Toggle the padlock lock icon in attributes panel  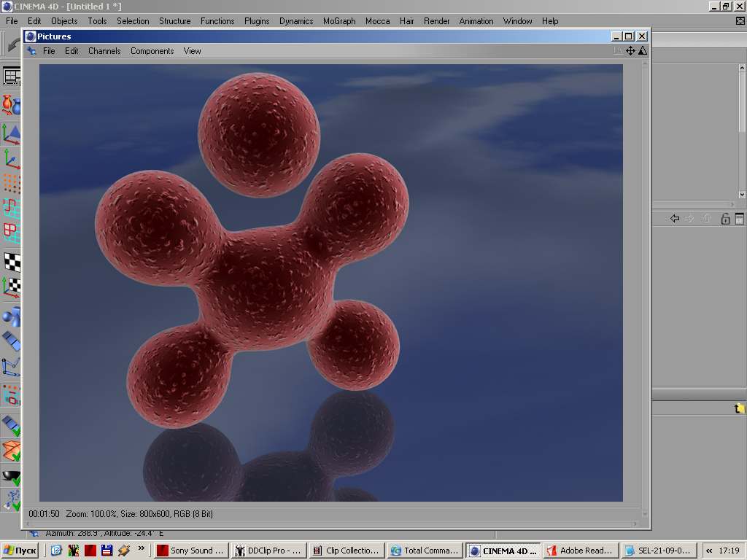(725, 219)
